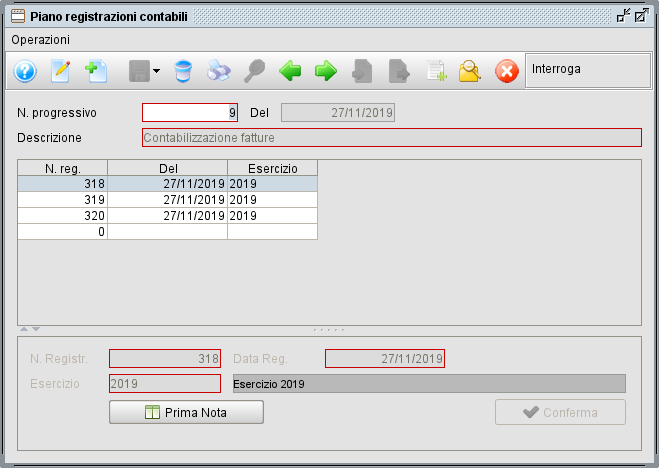Image resolution: width=659 pixels, height=468 pixels.
Task: Select table row with N. reg. 319
Action: click(x=167, y=200)
